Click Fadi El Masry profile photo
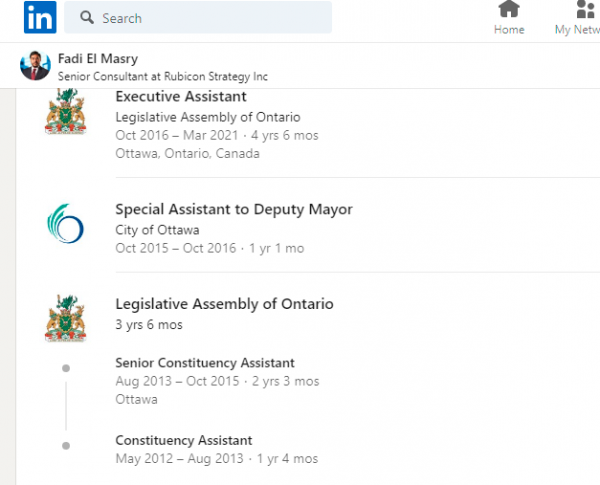This screenshot has width=600, height=485. (35, 65)
